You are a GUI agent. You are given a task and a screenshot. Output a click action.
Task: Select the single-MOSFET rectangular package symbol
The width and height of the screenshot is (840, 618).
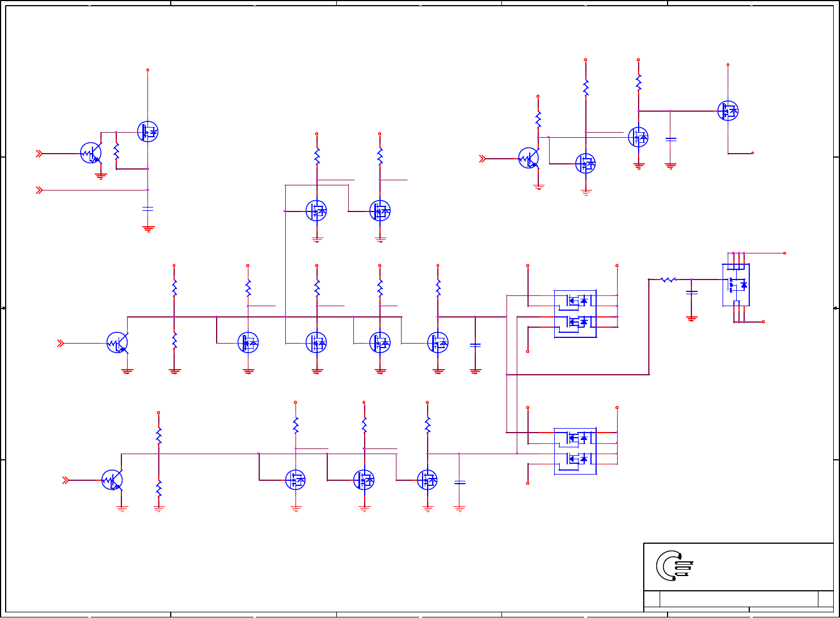point(736,285)
